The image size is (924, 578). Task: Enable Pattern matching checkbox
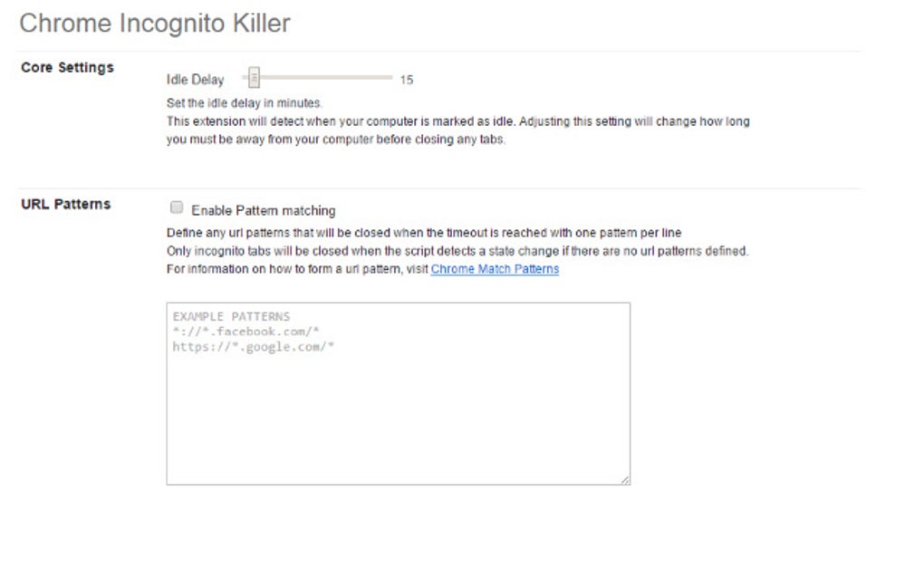(178, 207)
